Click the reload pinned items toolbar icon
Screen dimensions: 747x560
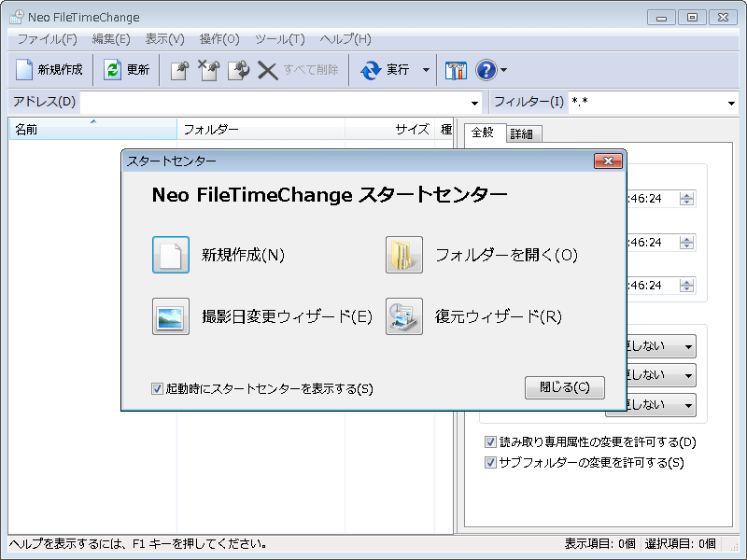coord(239,71)
